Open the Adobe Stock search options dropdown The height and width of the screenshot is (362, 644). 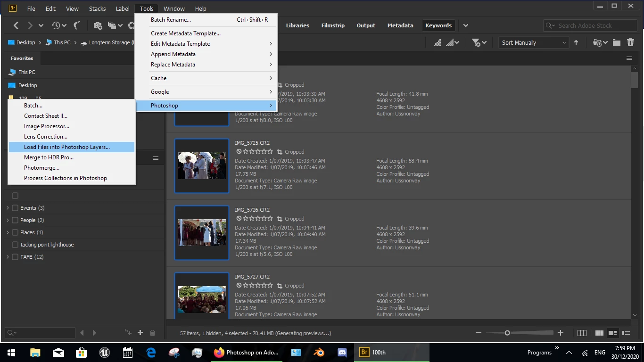pos(551,25)
